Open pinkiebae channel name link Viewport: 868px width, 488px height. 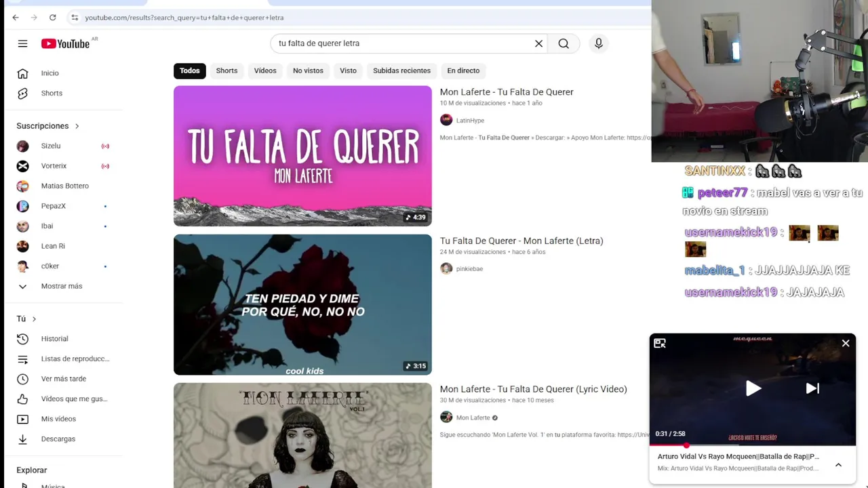pyautogui.click(x=469, y=269)
